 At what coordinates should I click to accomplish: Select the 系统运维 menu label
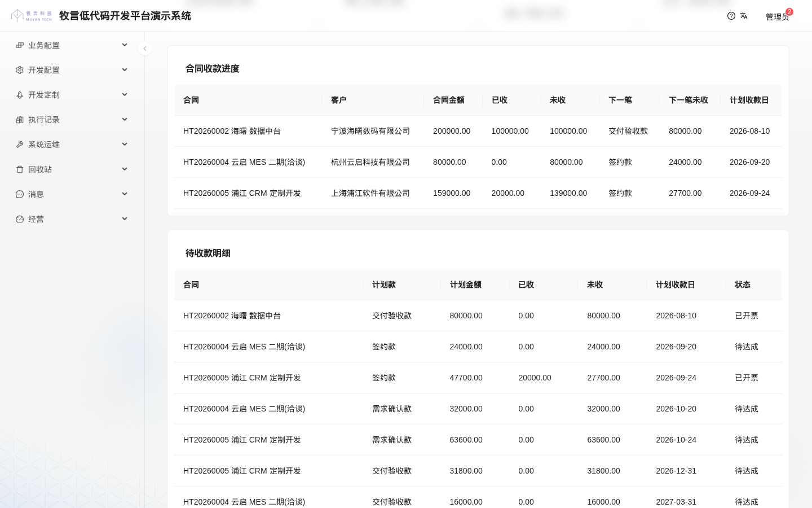coord(44,144)
